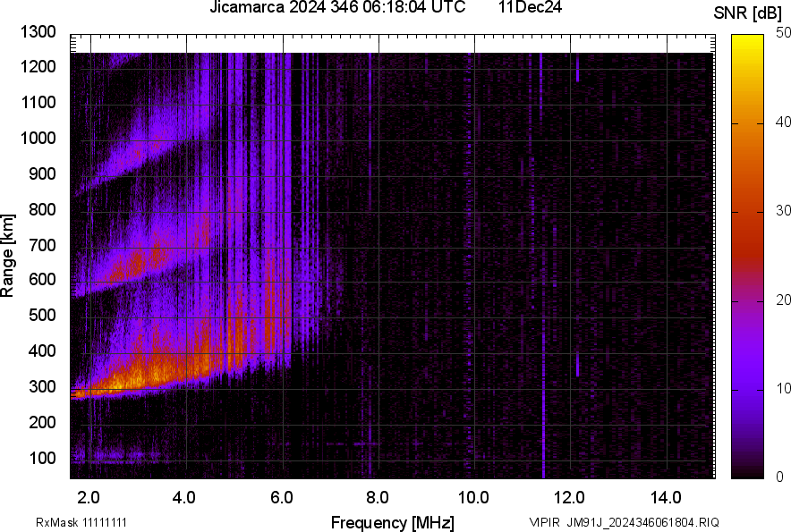Screen dimensions: 791x532
Task: Click the 1300 tick on range axis
Action: tap(38, 32)
